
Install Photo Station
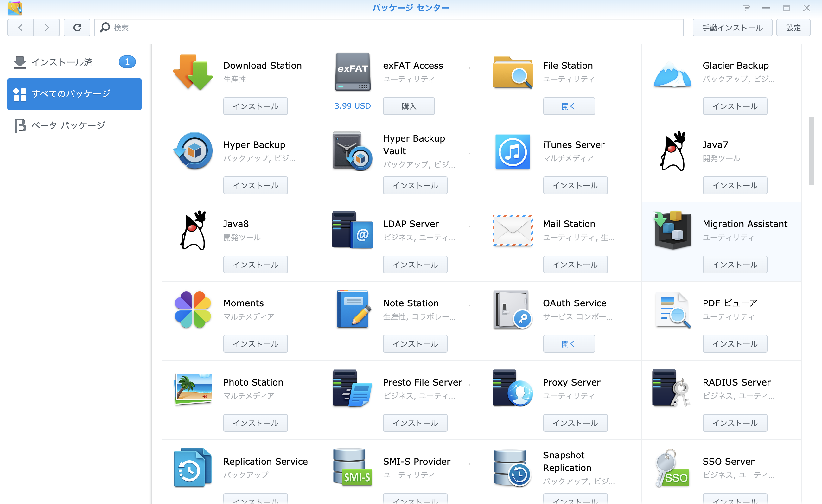pos(256,423)
